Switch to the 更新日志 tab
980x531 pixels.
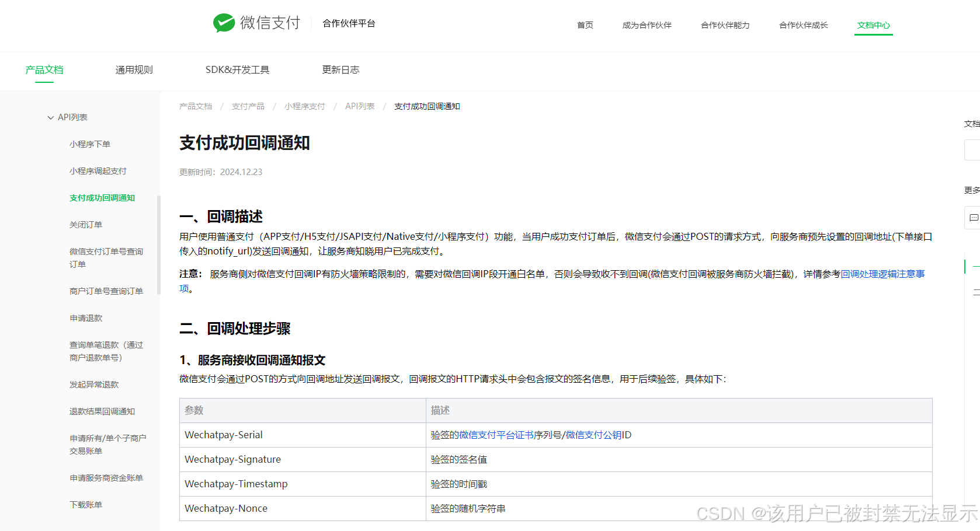tap(340, 69)
